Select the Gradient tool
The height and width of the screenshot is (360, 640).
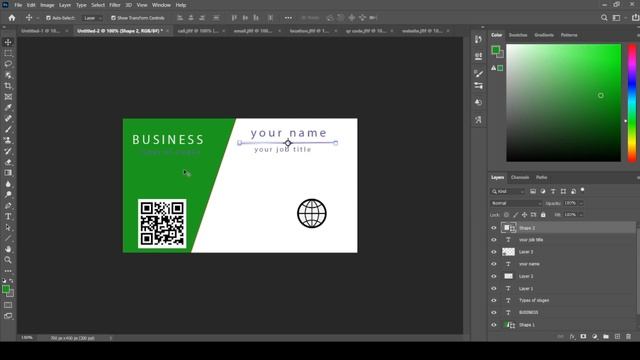(8, 173)
